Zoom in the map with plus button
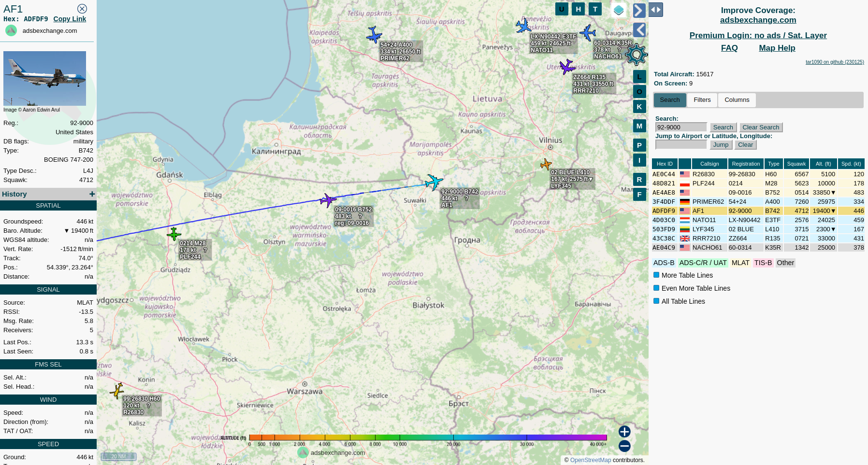The width and height of the screenshot is (868, 465). click(x=624, y=431)
